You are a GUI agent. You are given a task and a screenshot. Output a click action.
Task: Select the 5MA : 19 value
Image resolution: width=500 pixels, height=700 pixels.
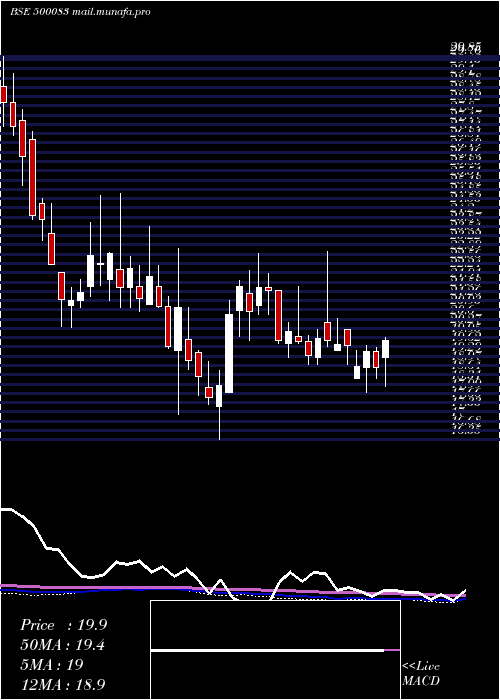point(52,665)
